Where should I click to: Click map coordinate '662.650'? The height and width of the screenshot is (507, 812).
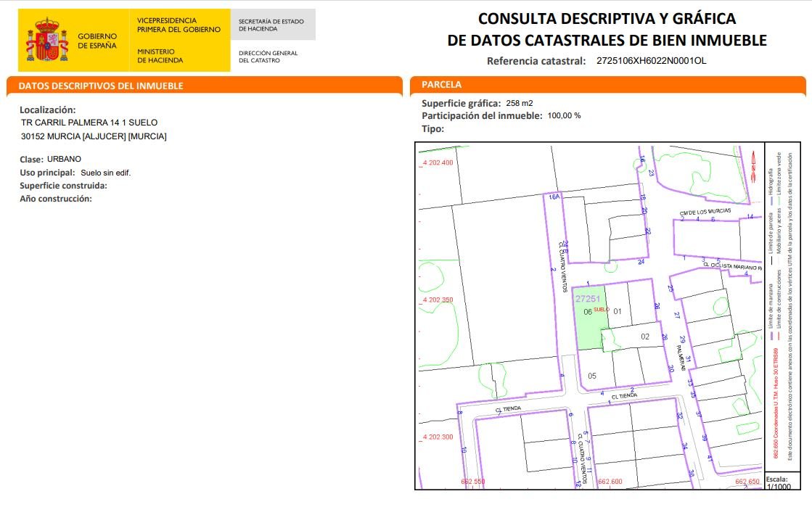pos(747,482)
